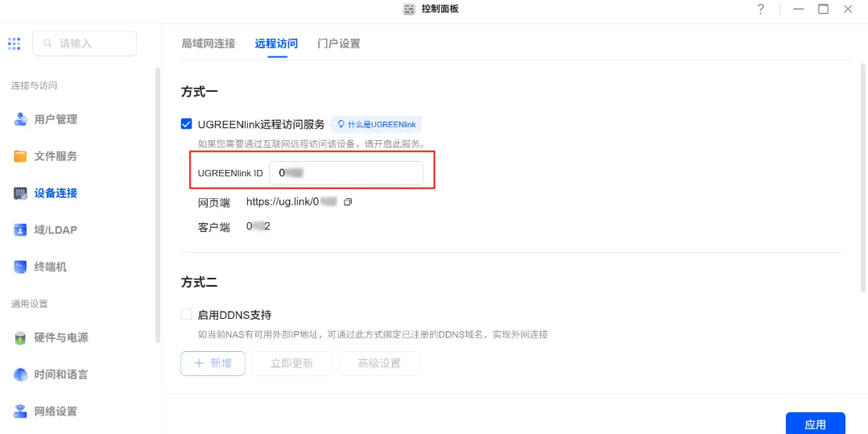Viewport: 868px width, 434px height.
Task: Click the 时间和语言 globe icon
Action: [x=21, y=374]
